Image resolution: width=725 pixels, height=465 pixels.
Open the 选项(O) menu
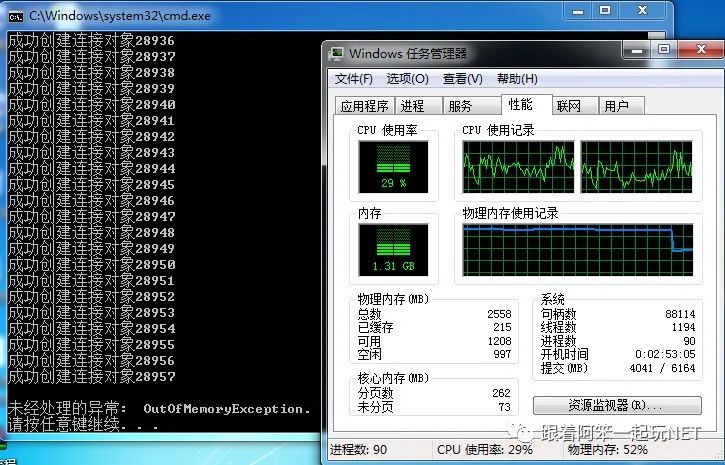[407, 79]
